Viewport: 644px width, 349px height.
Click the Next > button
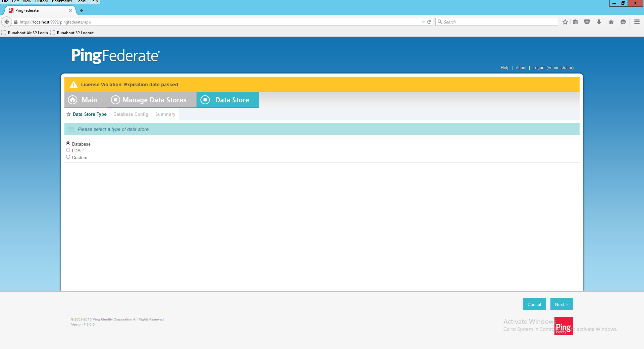561,304
